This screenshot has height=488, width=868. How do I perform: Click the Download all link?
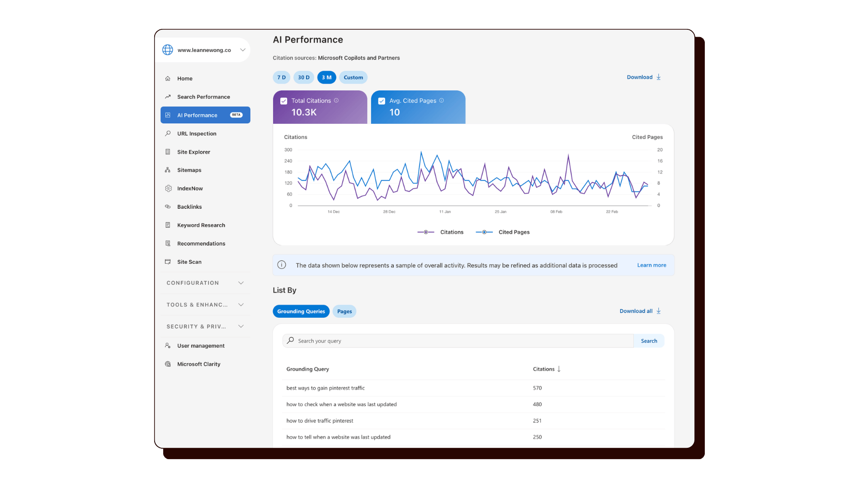[636, 311]
